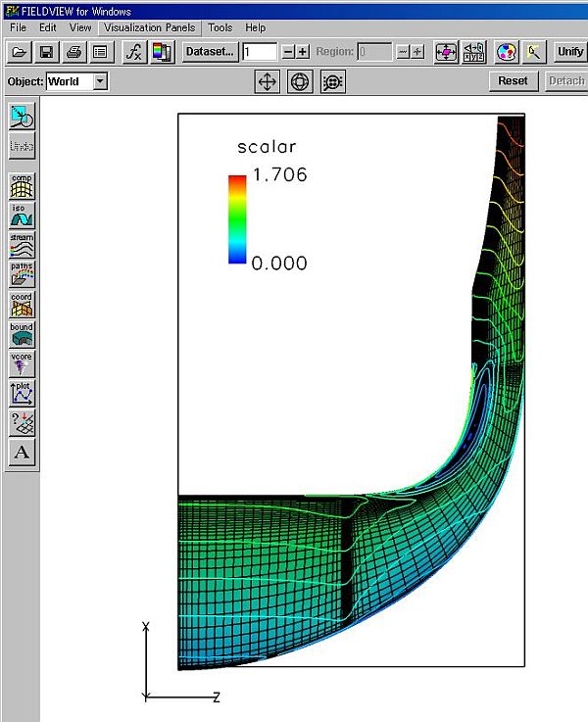The width and height of the screenshot is (588, 722).
Task: Click the function calculator (fx) icon
Action: pyautogui.click(x=135, y=51)
